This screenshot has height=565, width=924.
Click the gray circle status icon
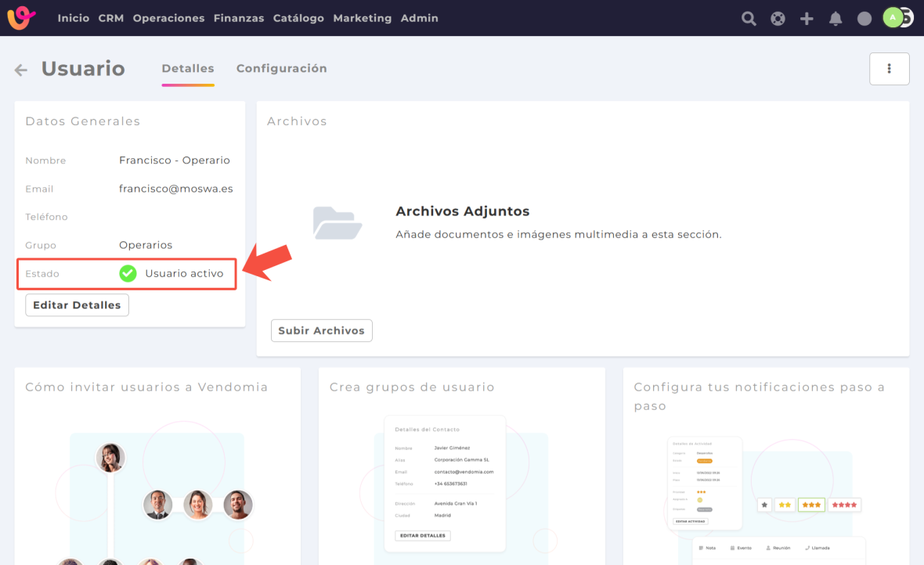click(864, 18)
